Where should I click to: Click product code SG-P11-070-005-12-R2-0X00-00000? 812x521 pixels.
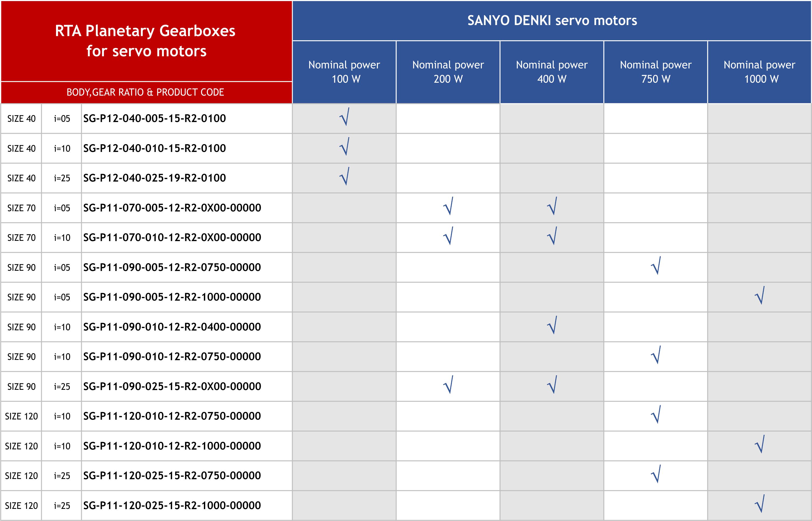click(x=172, y=208)
